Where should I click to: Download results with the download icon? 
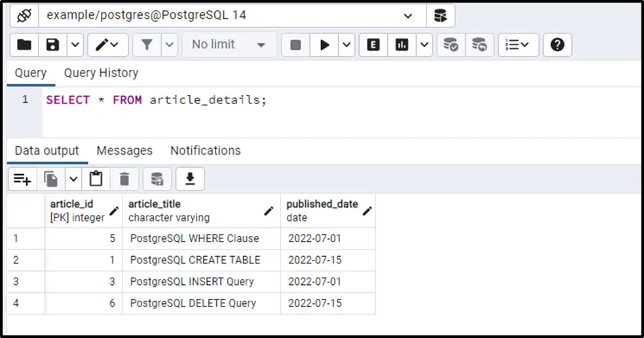point(190,179)
